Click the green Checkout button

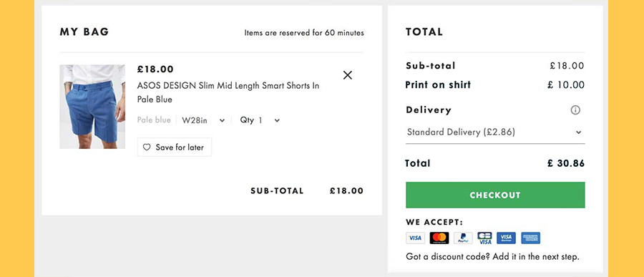(495, 195)
